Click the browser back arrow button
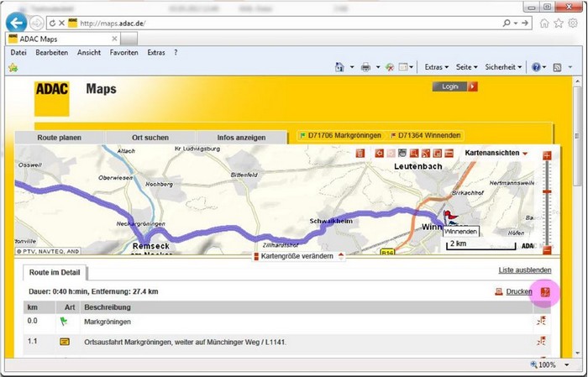The height and width of the screenshot is (377, 588). pyautogui.click(x=16, y=23)
